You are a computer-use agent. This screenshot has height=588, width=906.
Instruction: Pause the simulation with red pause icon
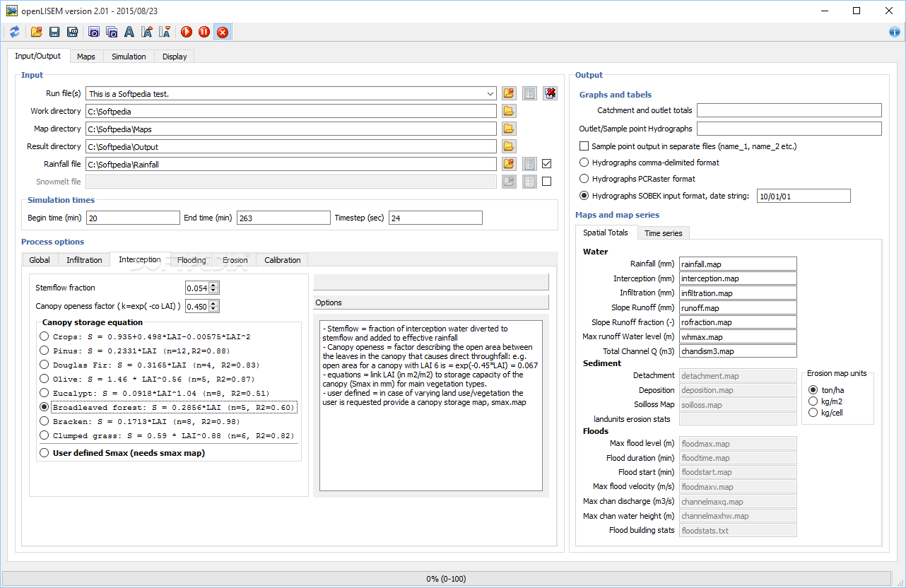(x=204, y=32)
